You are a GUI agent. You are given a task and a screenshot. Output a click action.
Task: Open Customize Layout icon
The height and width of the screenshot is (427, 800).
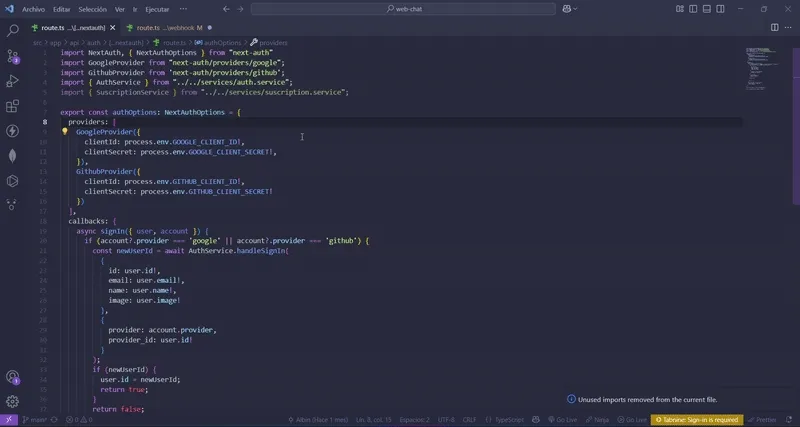[680, 9]
